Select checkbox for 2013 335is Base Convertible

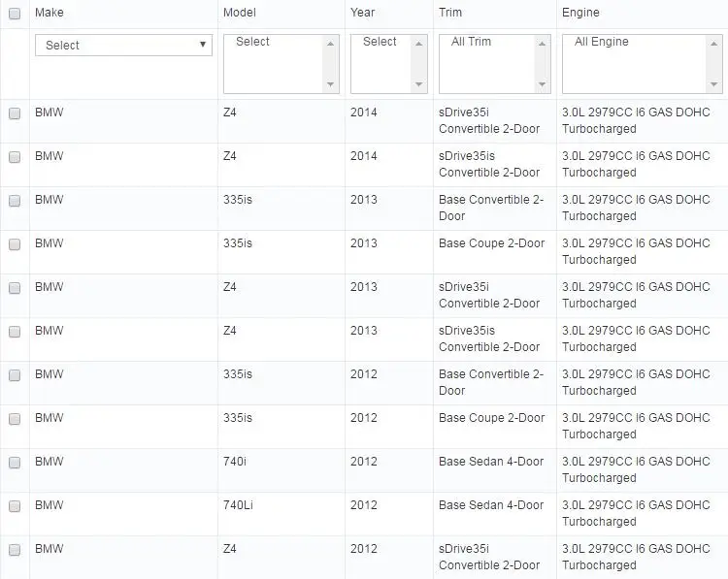[15, 201]
